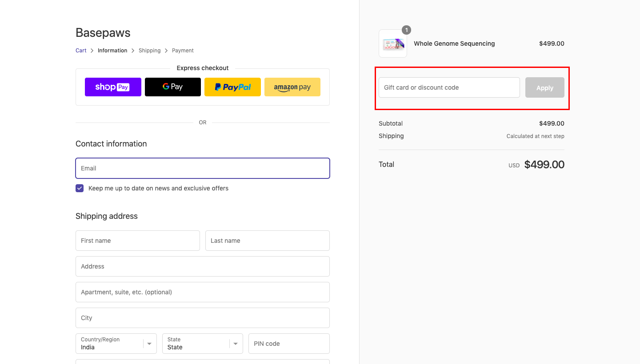
Task: Click the item quantity badge
Action: pyautogui.click(x=406, y=30)
